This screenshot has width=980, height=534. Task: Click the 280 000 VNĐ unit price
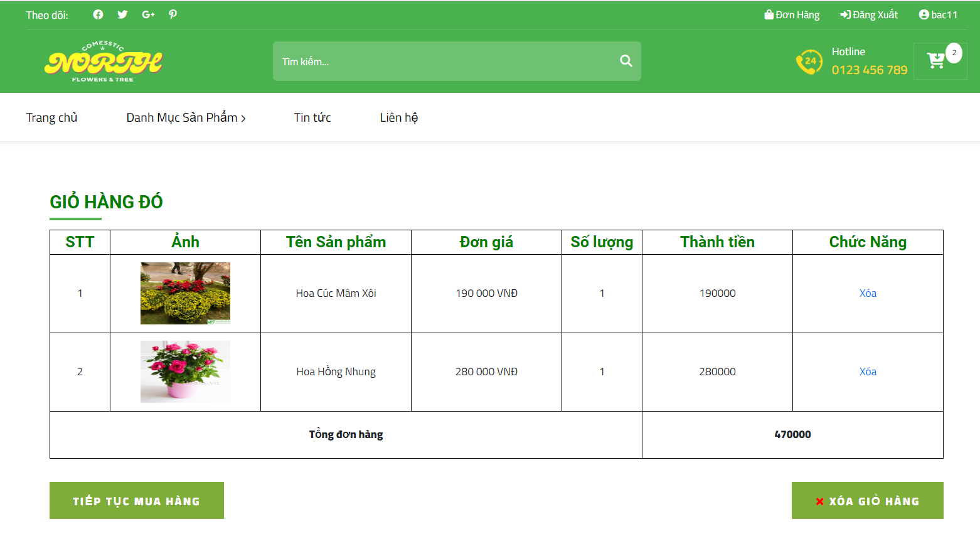tap(486, 371)
